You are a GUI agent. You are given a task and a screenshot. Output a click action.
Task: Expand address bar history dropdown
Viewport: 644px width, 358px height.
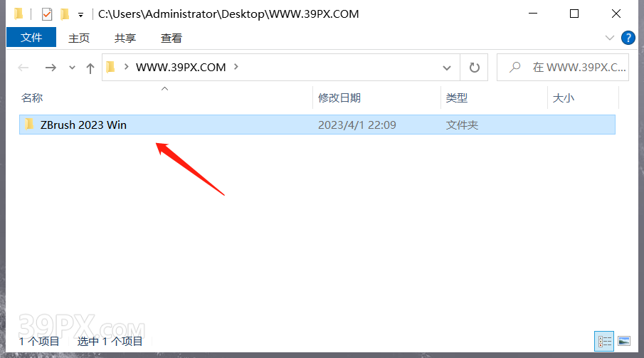click(x=447, y=68)
